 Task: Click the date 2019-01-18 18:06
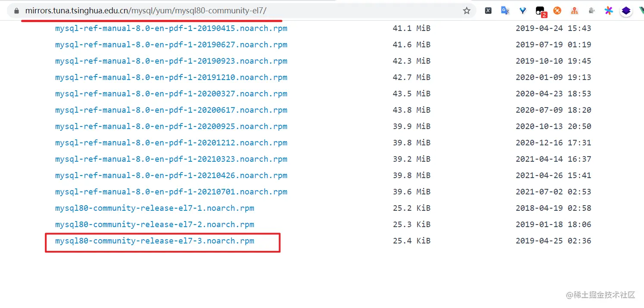point(553,225)
